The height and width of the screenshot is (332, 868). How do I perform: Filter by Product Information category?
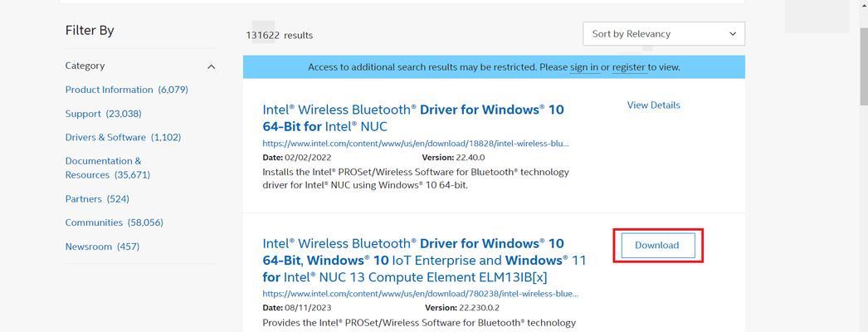(x=127, y=90)
